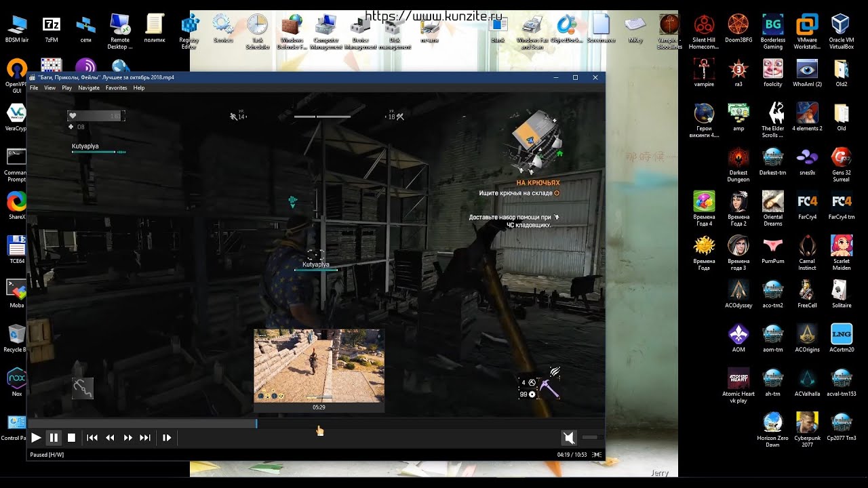
Task: Pause the video playback
Action: pyautogui.click(x=54, y=438)
